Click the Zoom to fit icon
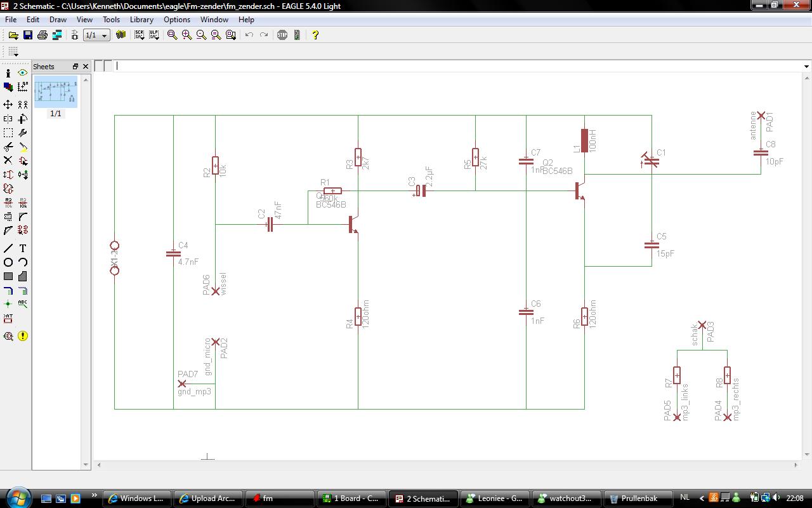Viewport: 812px width, 508px height. pos(172,35)
